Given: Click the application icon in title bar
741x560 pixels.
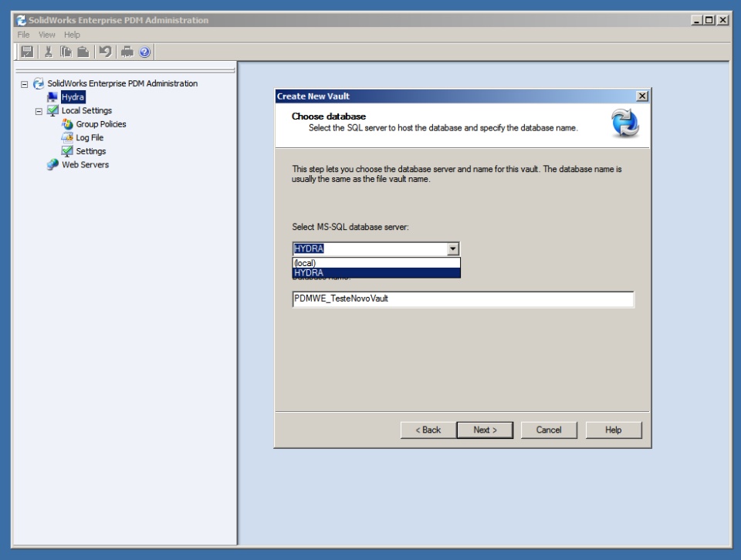Looking at the screenshot, I should pyautogui.click(x=22, y=20).
